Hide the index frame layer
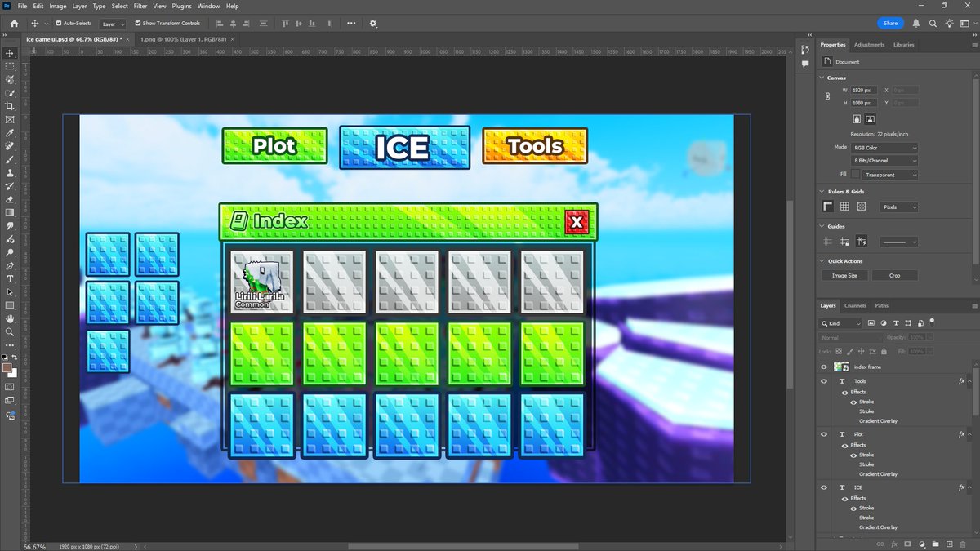980x551 pixels. point(824,367)
